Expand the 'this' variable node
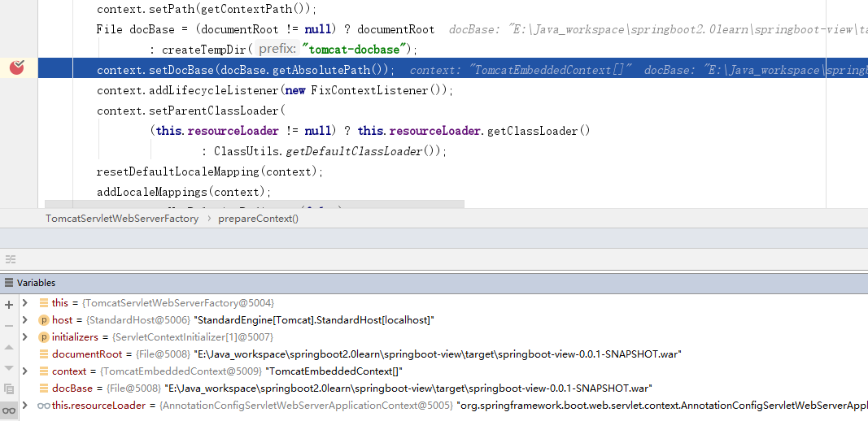Image resolution: width=868 pixels, height=421 pixels. [x=25, y=303]
